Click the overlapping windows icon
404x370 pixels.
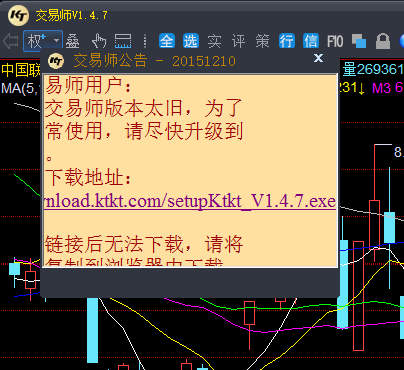[x=359, y=41]
